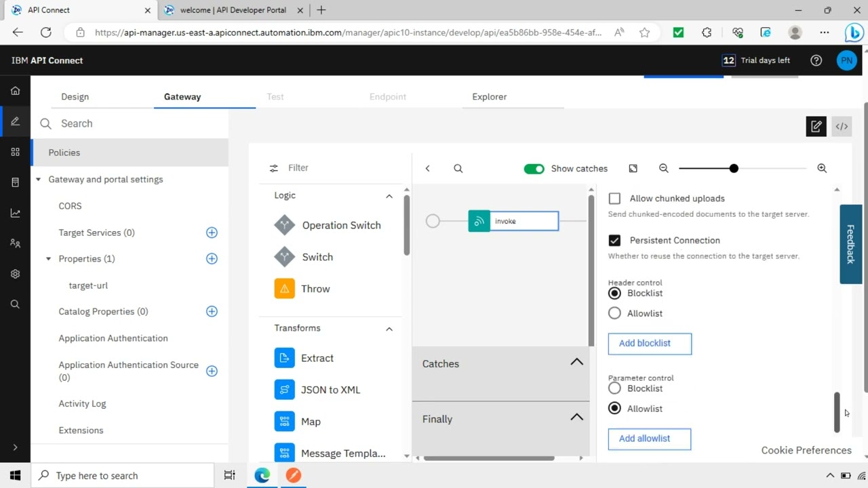Open CORS settings item
Viewport: 868px width, 488px height.
[70, 206]
